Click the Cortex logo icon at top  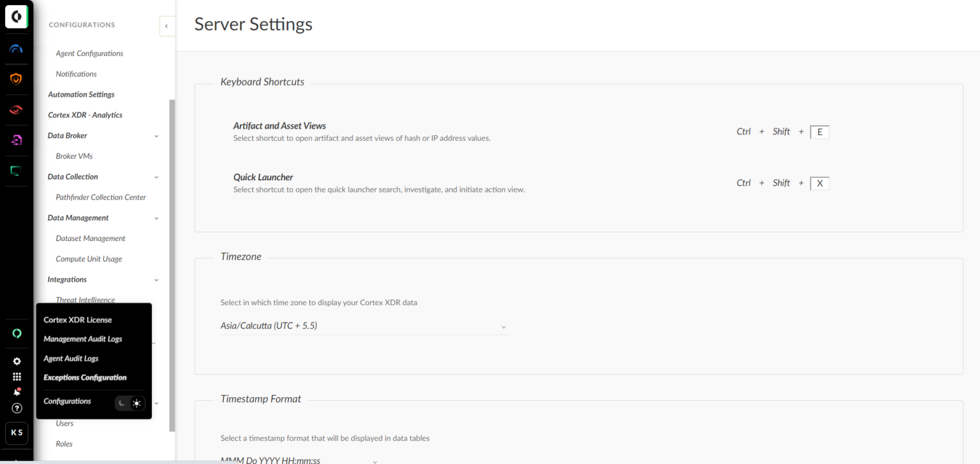click(17, 17)
